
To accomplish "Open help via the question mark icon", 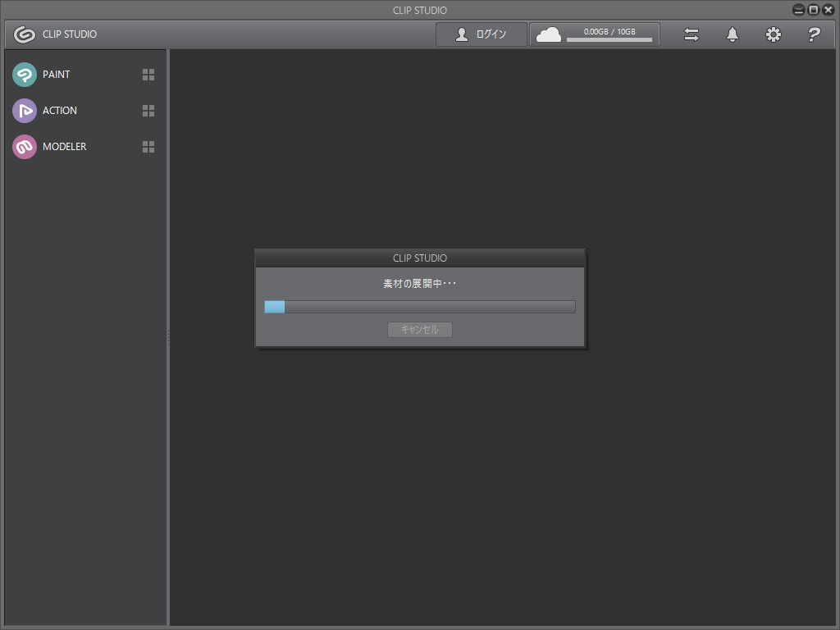I will click(814, 34).
